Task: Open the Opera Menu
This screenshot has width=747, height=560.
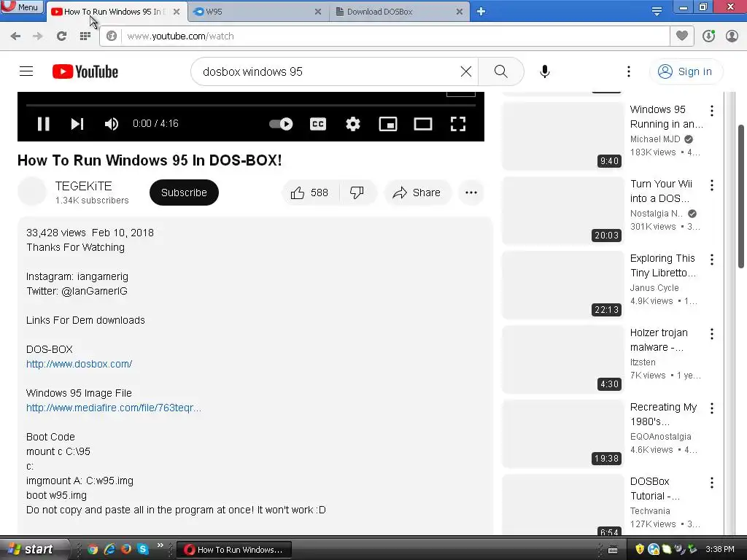Action: [x=21, y=7]
